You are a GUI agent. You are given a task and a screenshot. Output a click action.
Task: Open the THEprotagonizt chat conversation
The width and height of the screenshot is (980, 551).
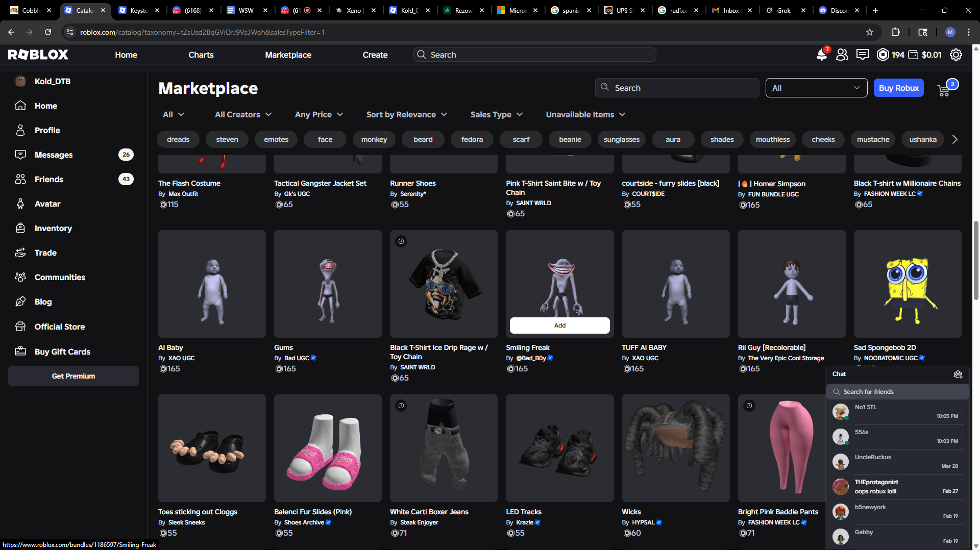[898, 487]
